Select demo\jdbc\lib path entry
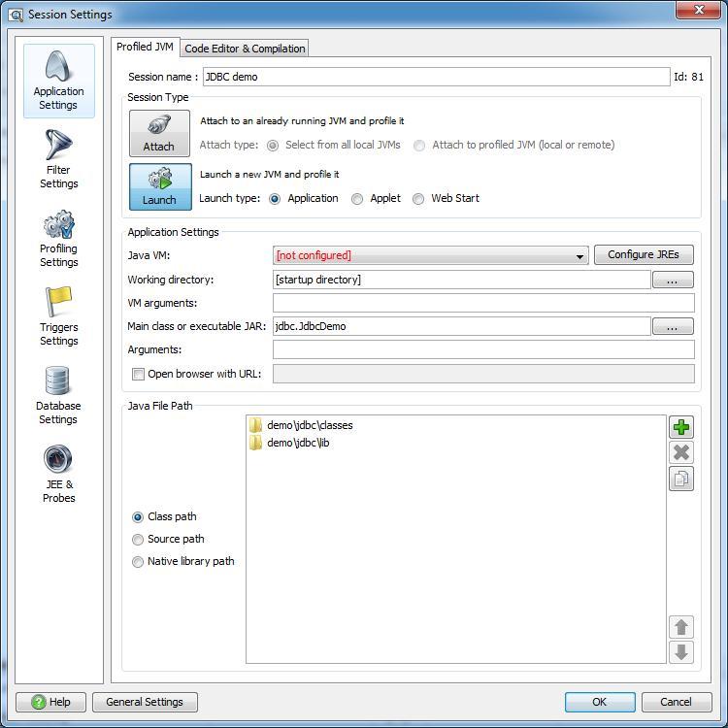 [x=298, y=443]
